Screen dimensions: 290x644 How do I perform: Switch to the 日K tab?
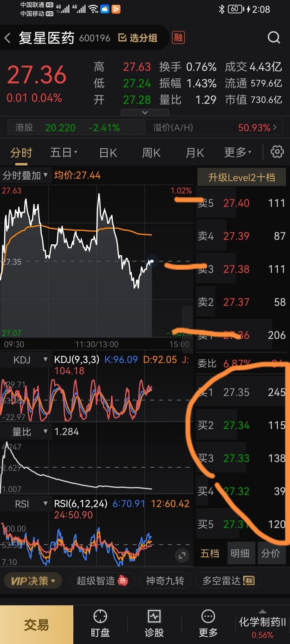pos(108,153)
